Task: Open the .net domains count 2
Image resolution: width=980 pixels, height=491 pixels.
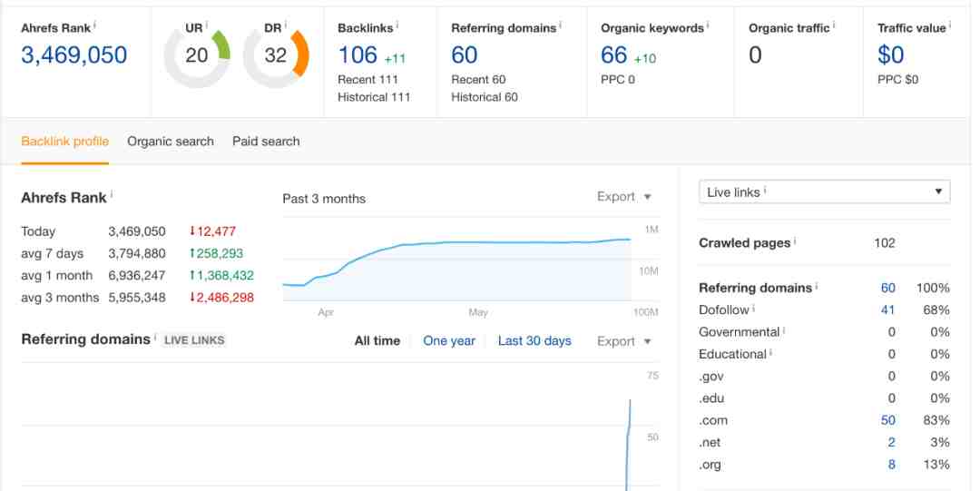Action: coord(891,442)
